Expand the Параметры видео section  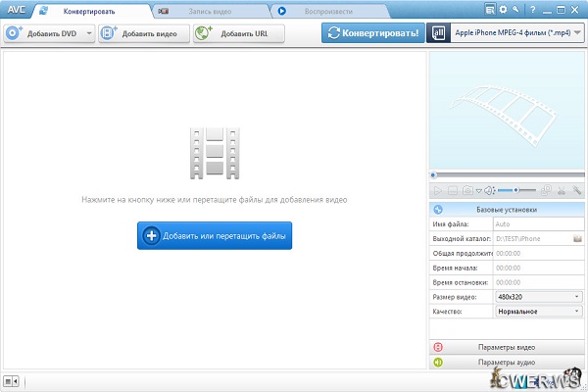[x=507, y=347]
